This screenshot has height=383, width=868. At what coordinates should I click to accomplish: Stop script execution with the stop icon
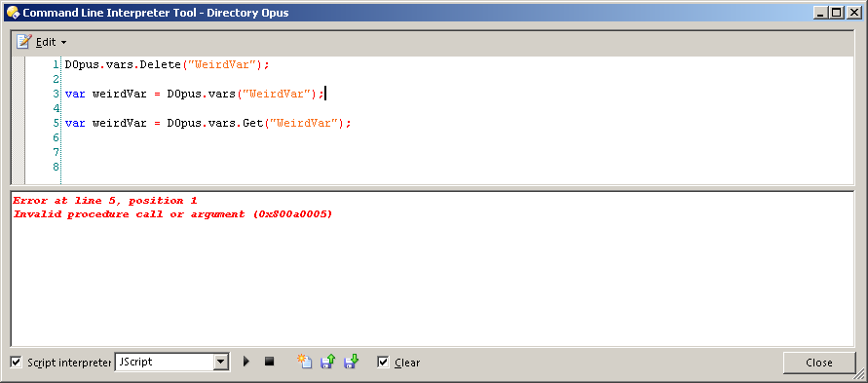click(x=269, y=362)
